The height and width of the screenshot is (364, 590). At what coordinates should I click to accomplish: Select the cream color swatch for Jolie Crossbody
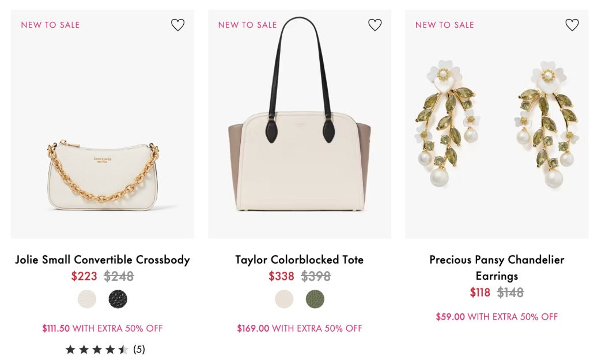tap(87, 299)
